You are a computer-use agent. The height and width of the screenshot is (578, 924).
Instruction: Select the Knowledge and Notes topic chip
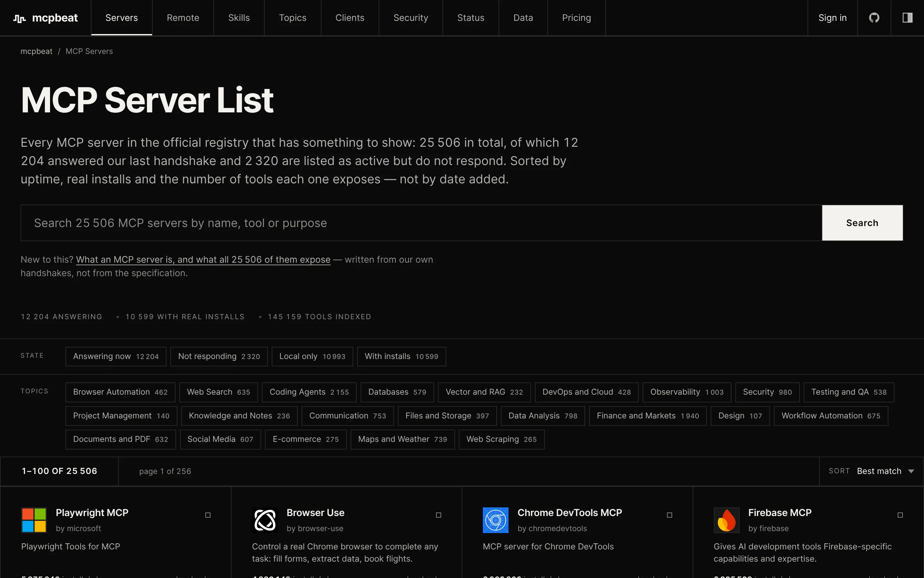pyautogui.click(x=239, y=416)
